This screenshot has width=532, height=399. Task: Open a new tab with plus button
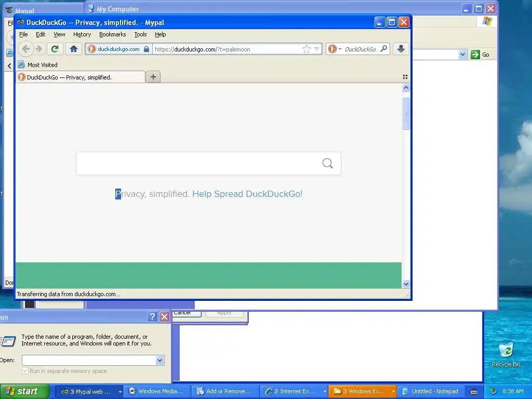(x=153, y=77)
